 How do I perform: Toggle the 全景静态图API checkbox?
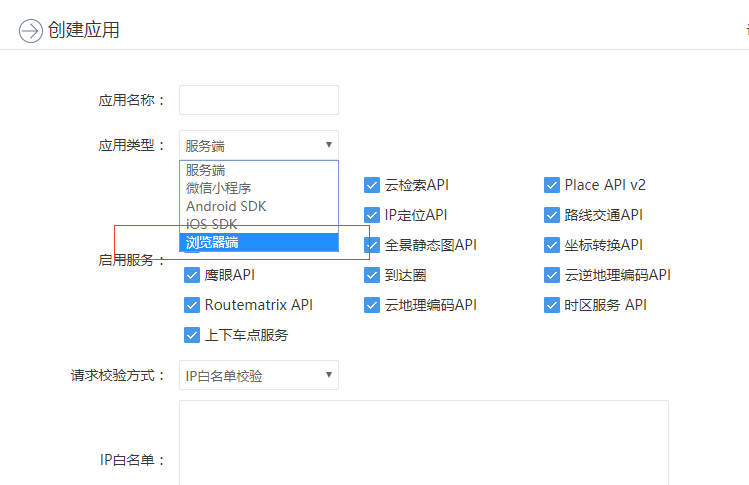(372, 245)
